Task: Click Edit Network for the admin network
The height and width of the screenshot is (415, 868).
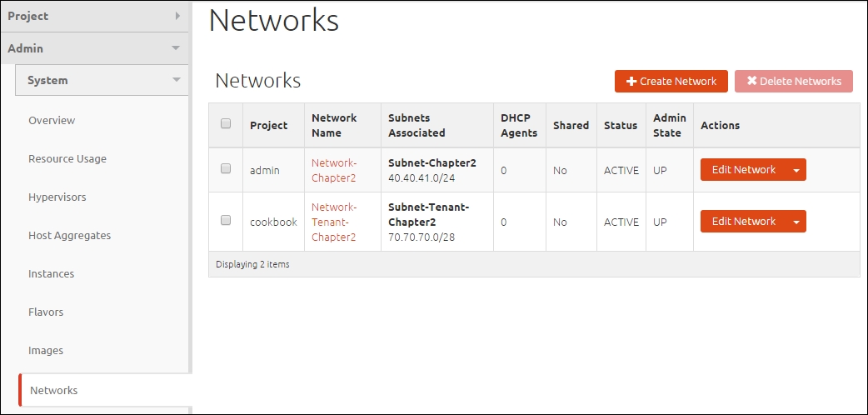Action: [x=743, y=169]
